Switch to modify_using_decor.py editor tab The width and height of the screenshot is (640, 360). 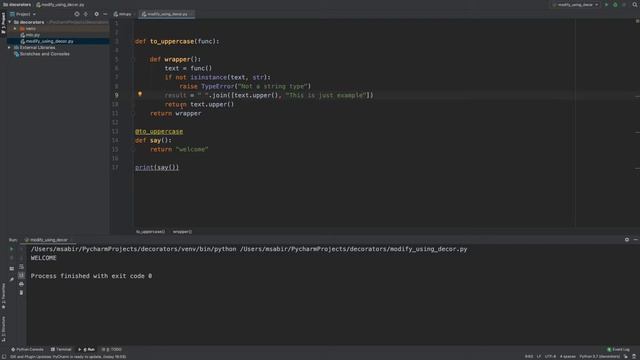[167, 14]
